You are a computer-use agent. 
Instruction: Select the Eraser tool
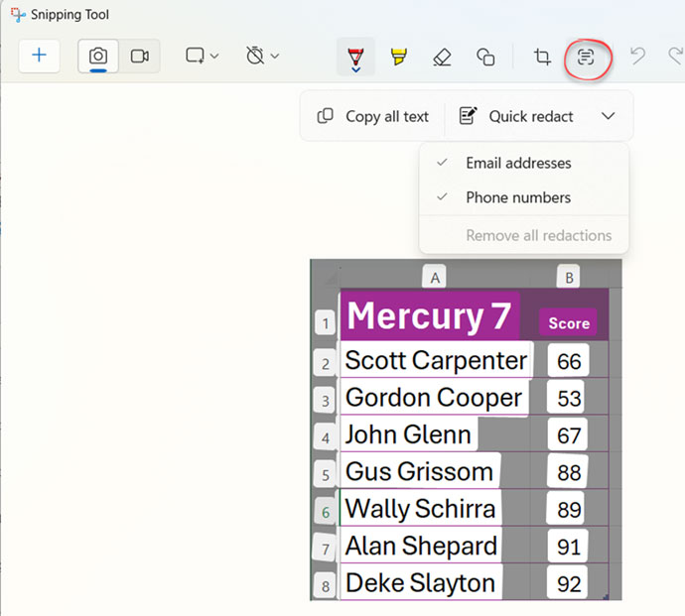442,58
